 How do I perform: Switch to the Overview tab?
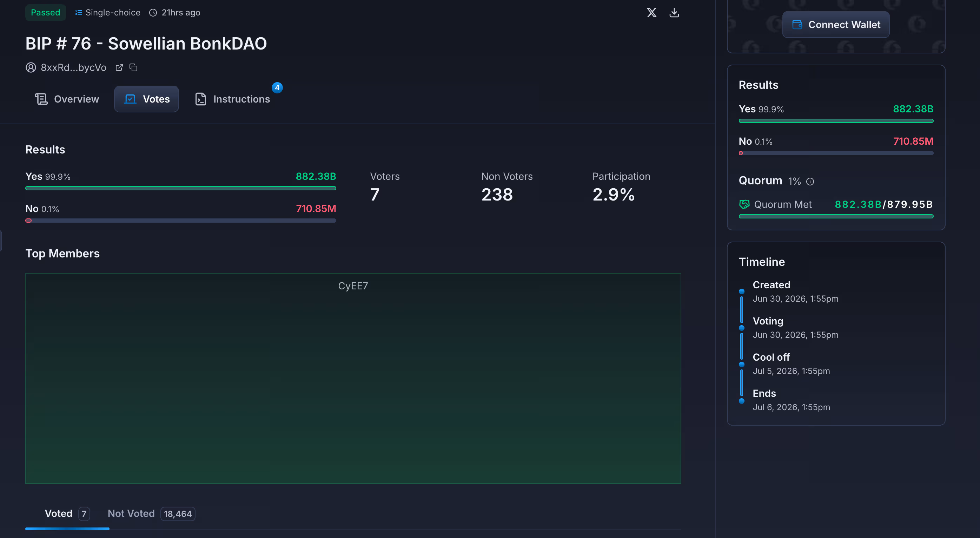click(x=67, y=99)
